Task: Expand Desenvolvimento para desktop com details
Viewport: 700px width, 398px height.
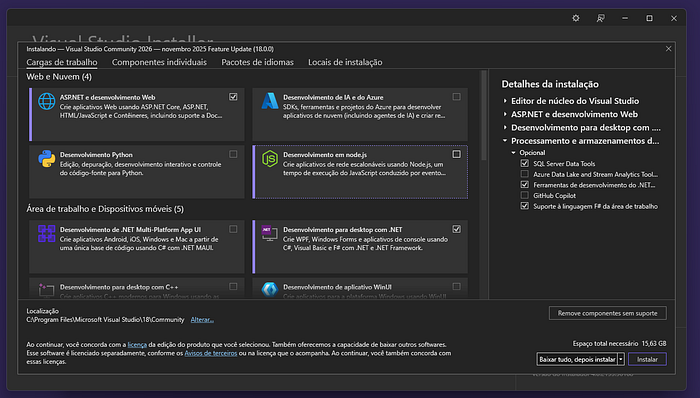Action: [x=505, y=128]
